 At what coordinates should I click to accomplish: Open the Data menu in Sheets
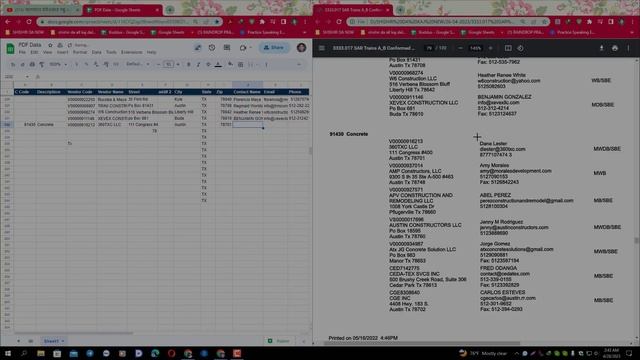(x=96, y=53)
